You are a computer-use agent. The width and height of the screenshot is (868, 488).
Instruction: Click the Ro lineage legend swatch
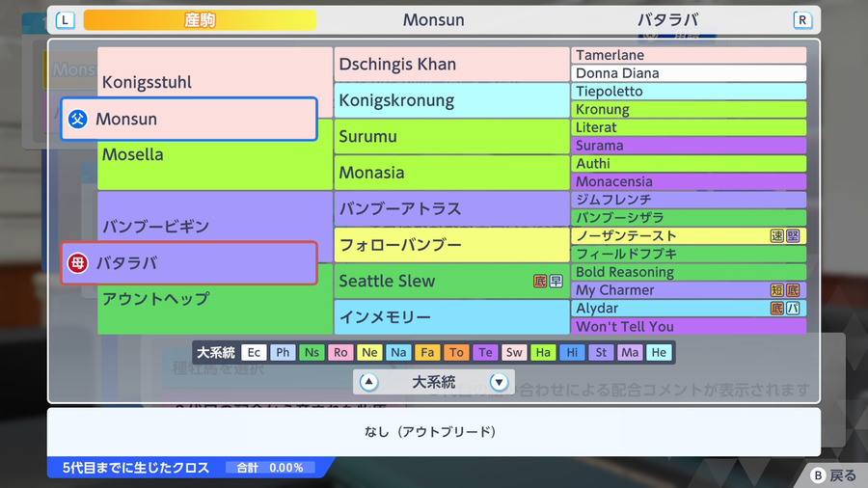tap(340, 352)
